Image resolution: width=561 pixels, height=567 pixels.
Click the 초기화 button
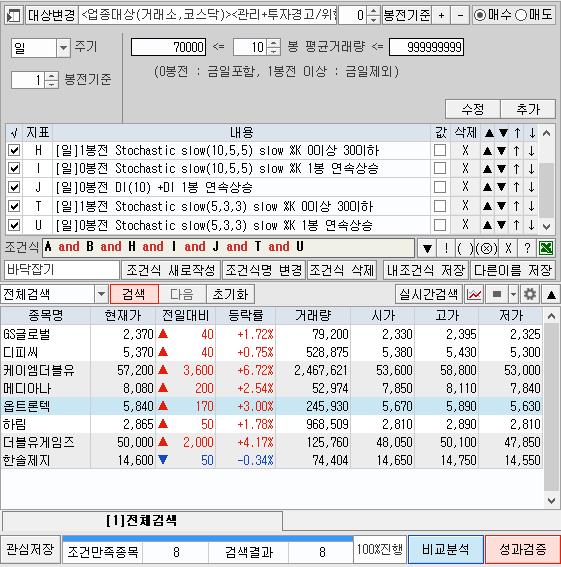[230, 294]
